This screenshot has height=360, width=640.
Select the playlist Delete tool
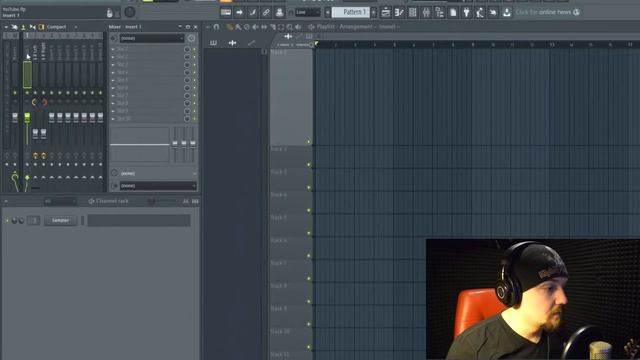(x=247, y=27)
